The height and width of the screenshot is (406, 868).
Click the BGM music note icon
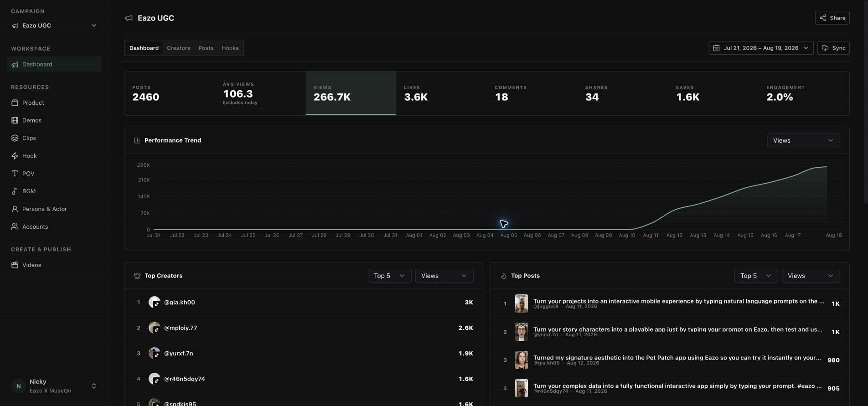(15, 192)
